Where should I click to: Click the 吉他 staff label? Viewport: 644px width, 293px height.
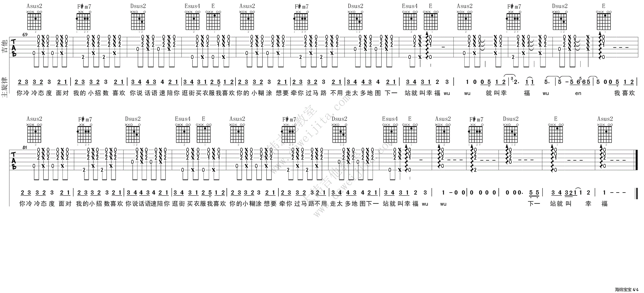pyautogui.click(x=4, y=47)
